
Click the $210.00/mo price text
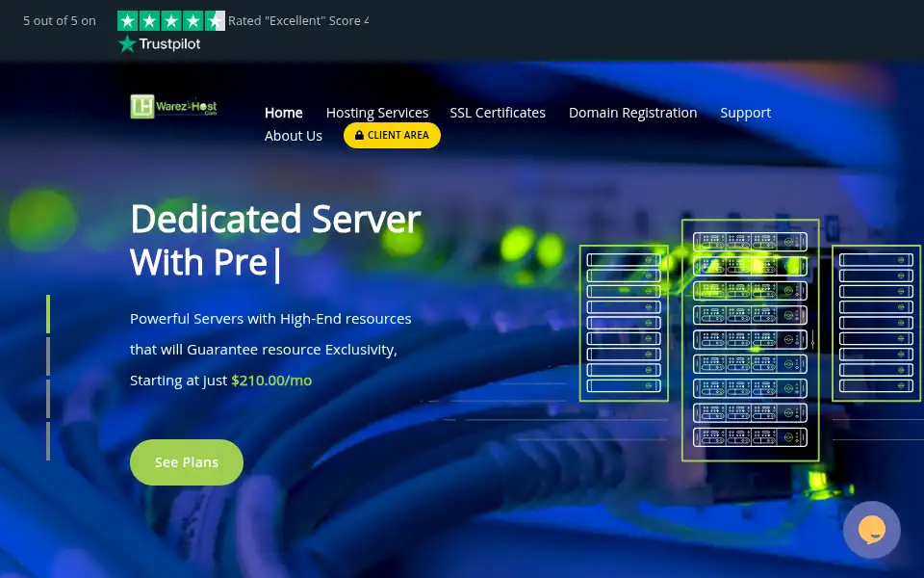[271, 381]
